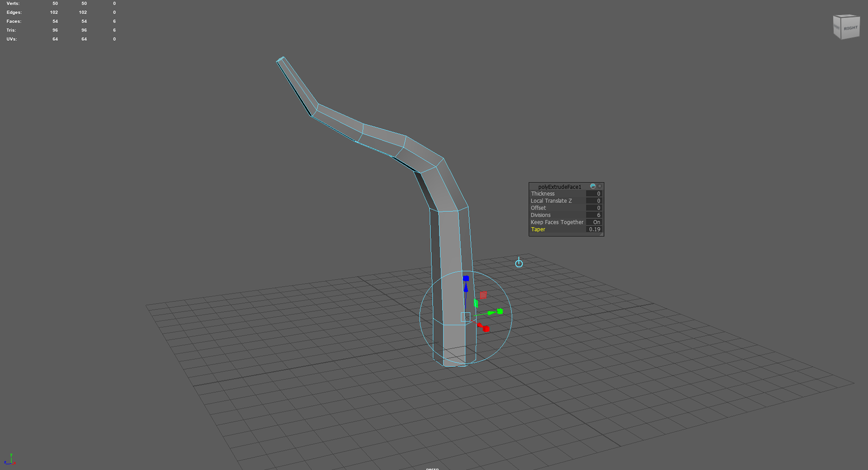868x470 pixels.
Task: Select the green cube scale handle at arrow end
Action: pos(500,311)
